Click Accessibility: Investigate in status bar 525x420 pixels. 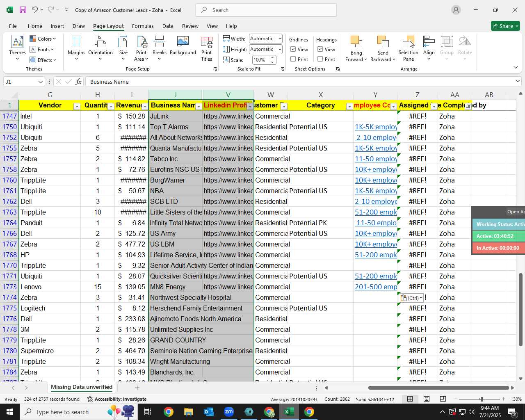(x=116, y=399)
